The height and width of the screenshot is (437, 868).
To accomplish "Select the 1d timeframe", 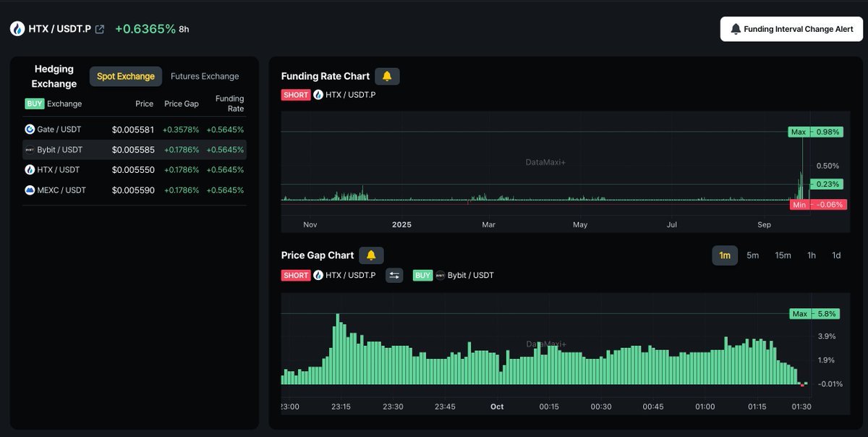I will click(836, 255).
